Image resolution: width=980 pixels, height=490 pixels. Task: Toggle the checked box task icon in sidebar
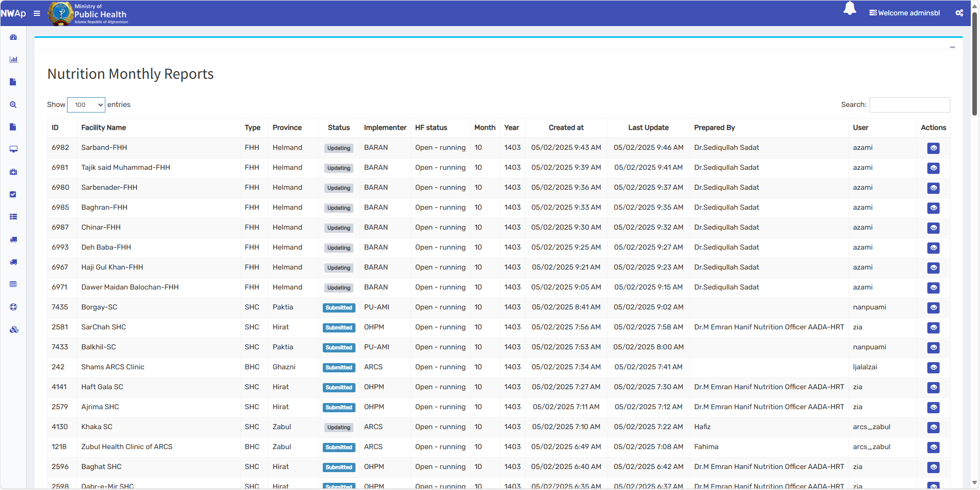[13, 194]
